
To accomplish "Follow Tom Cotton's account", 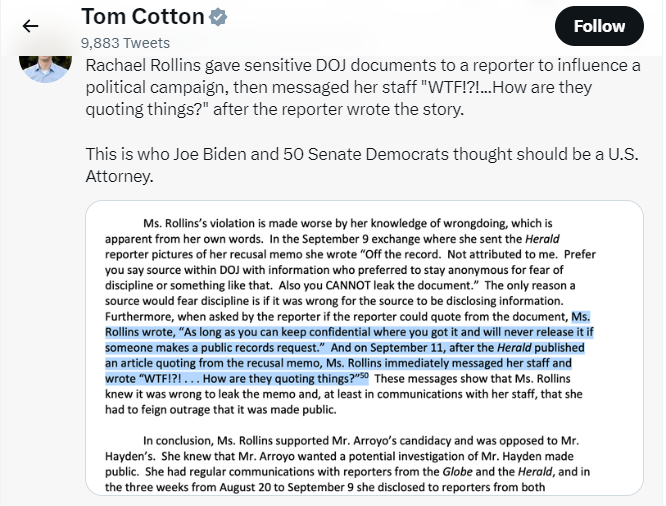I will point(599,26).
